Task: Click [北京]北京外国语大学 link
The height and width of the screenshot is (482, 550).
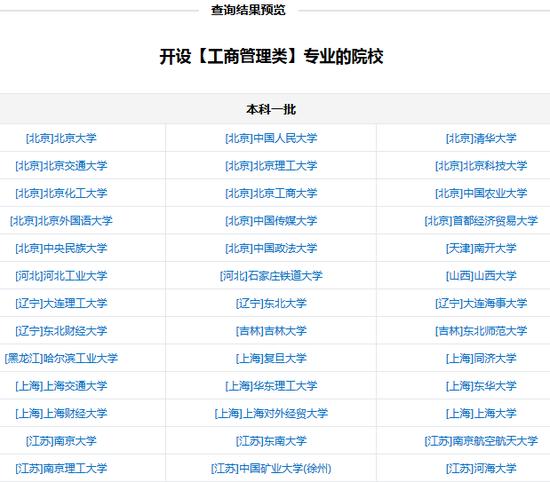Action: click(61, 221)
